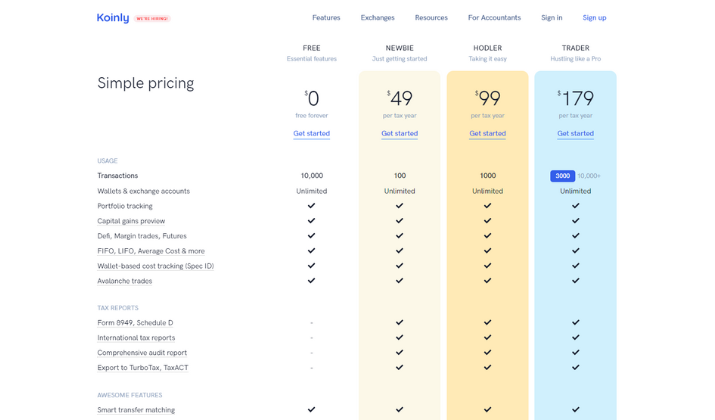
Task: Click the Sign up link
Action: click(x=594, y=17)
